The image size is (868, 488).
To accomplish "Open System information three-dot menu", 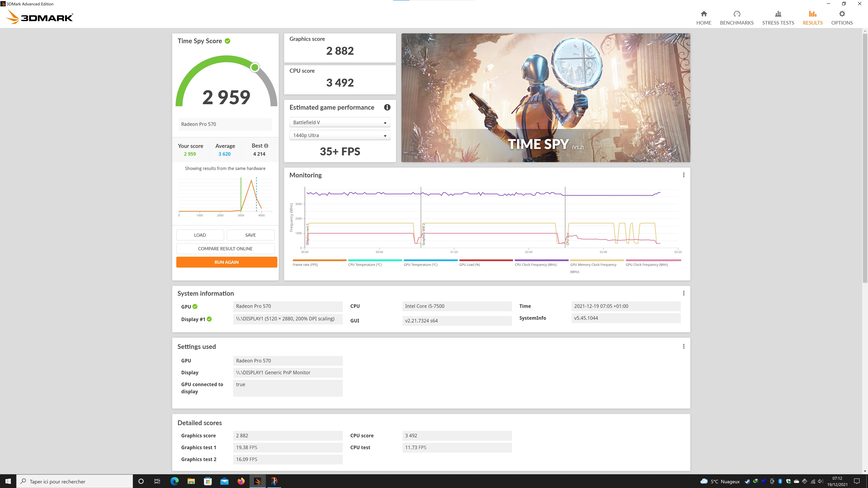I will coord(683,293).
